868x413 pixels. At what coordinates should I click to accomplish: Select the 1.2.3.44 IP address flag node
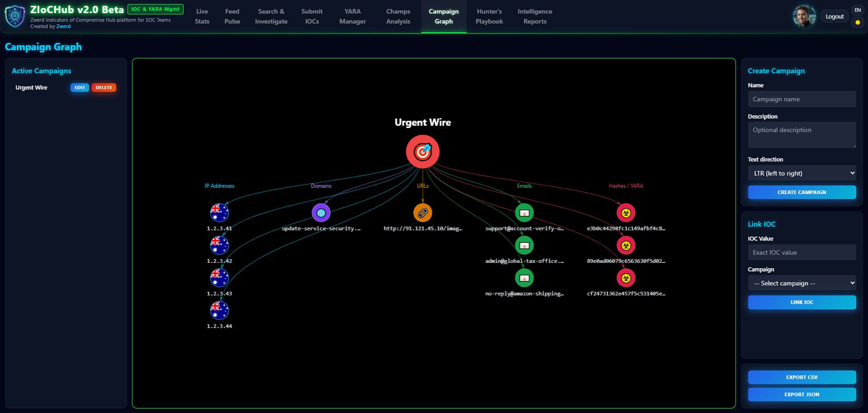(219, 310)
